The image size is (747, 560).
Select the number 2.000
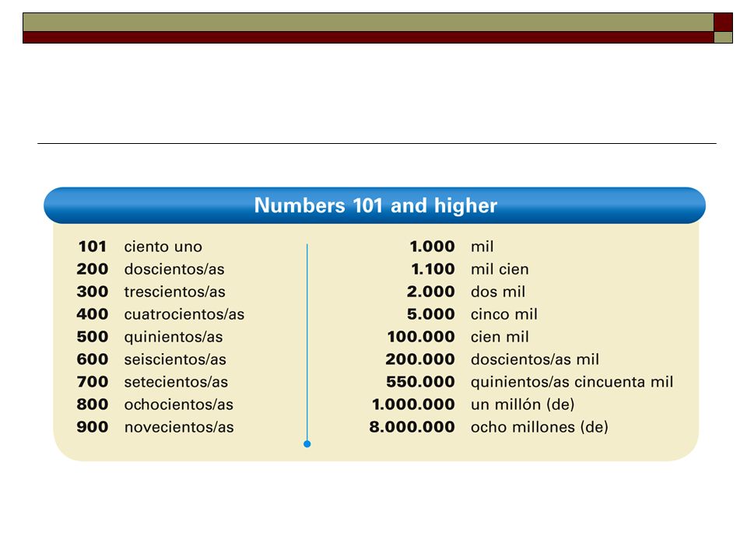430,292
